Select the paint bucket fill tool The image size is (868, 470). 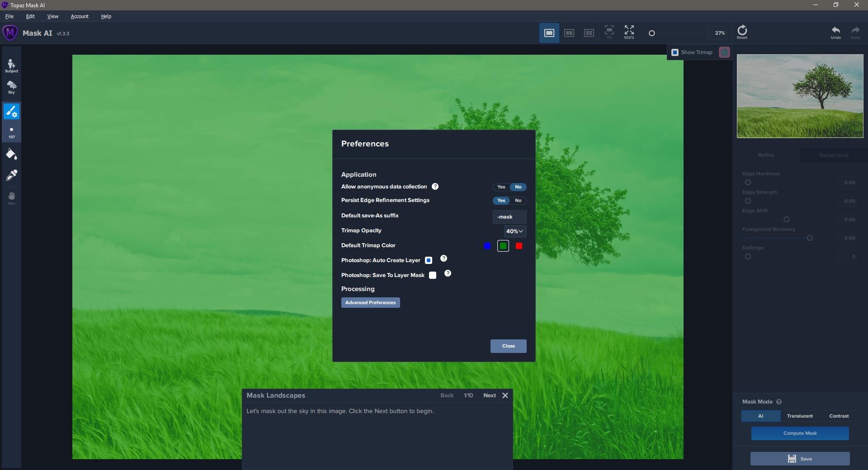(x=11, y=155)
